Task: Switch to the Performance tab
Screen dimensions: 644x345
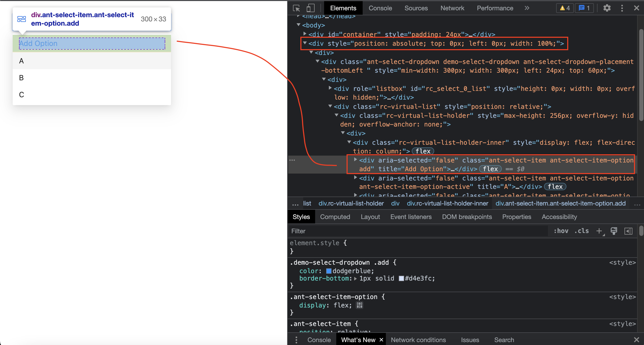Action: [x=495, y=8]
